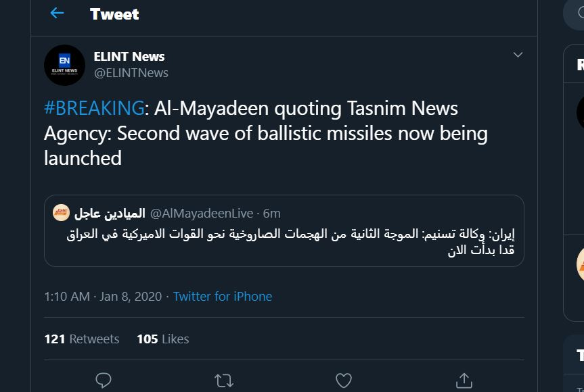Click the ELINT News display name
The height and width of the screenshot is (392, 584).
click(x=129, y=57)
